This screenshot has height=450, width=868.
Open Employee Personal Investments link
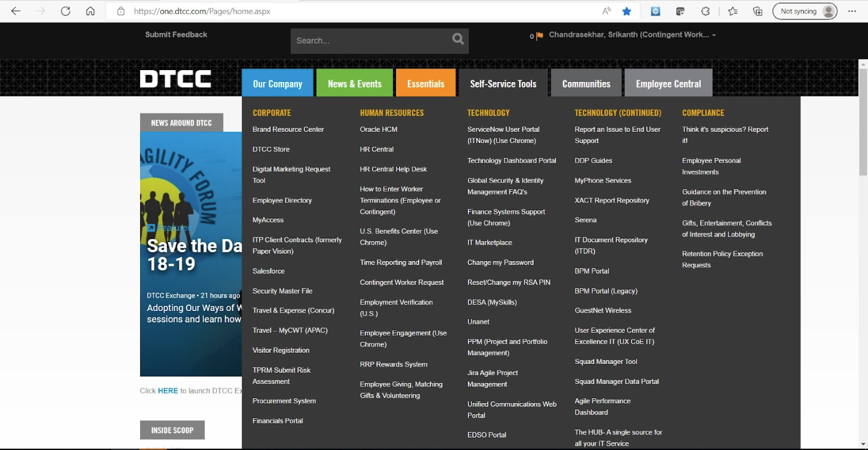tap(711, 167)
